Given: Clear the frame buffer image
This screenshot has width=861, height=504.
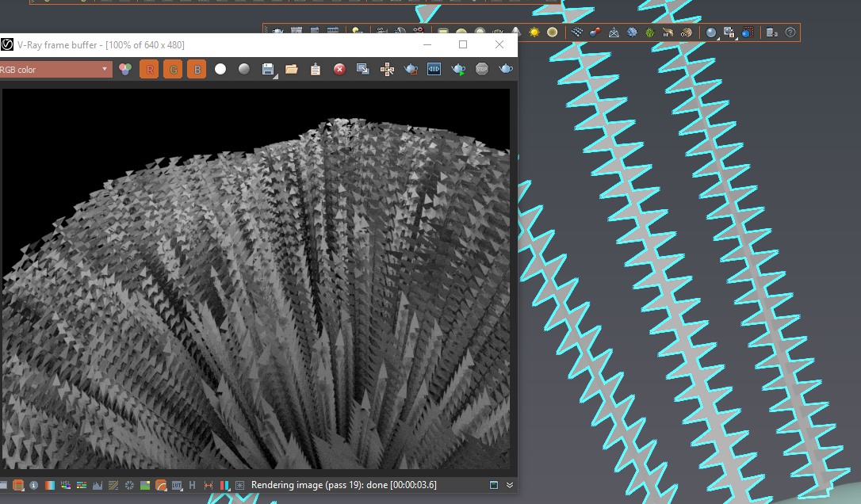Looking at the screenshot, I should click(x=339, y=70).
